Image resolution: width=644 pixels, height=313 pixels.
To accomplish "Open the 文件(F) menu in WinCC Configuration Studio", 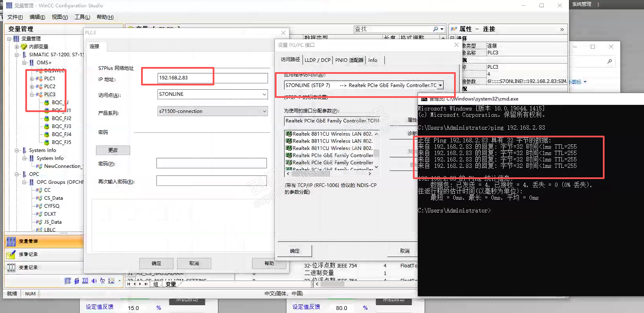I will pyautogui.click(x=15, y=17).
